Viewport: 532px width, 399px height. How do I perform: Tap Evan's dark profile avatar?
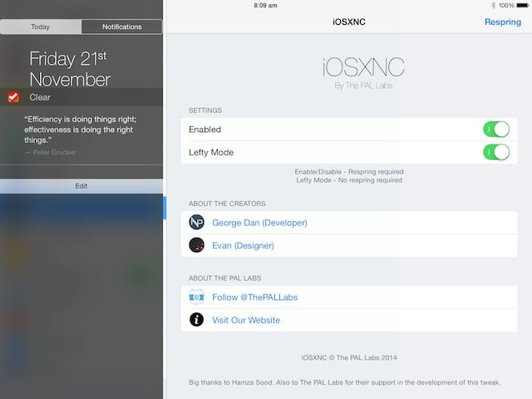196,245
